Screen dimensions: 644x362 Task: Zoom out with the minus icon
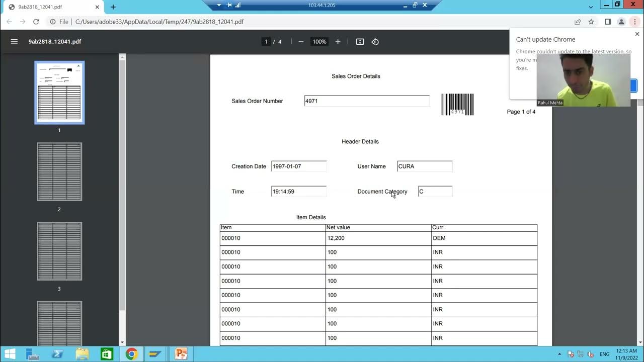pyautogui.click(x=301, y=42)
